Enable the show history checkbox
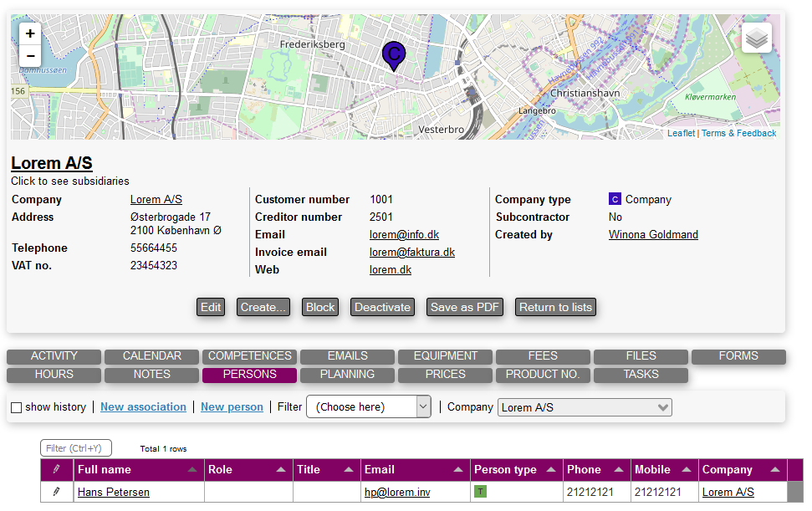The image size is (812, 511). (16, 407)
